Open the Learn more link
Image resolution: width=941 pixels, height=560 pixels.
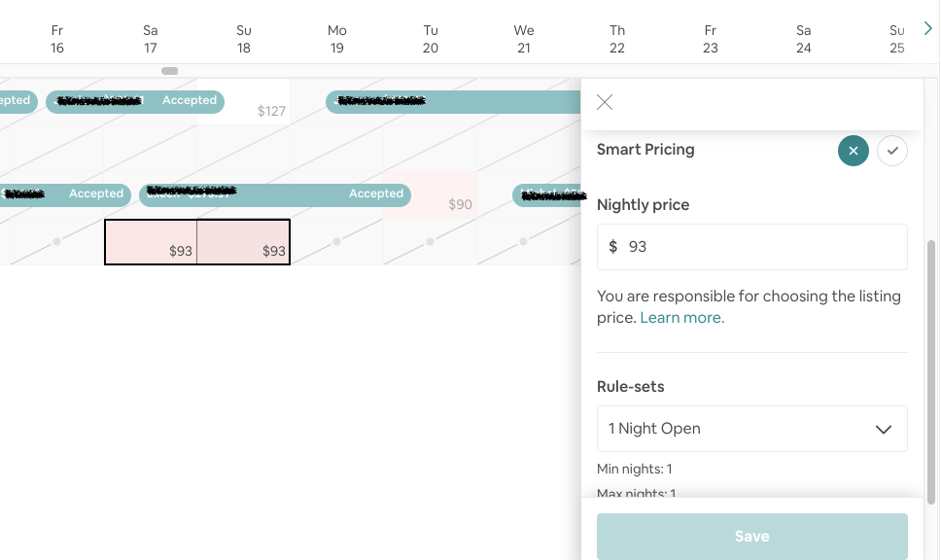[681, 318]
